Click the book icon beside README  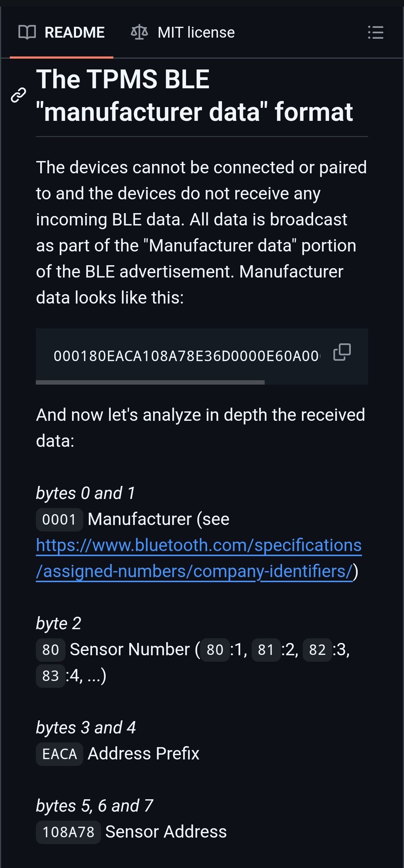pos(27,33)
